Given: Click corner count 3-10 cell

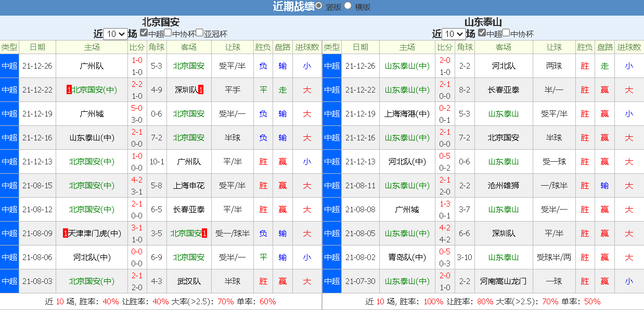Looking at the screenshot, I should (465, 257).
